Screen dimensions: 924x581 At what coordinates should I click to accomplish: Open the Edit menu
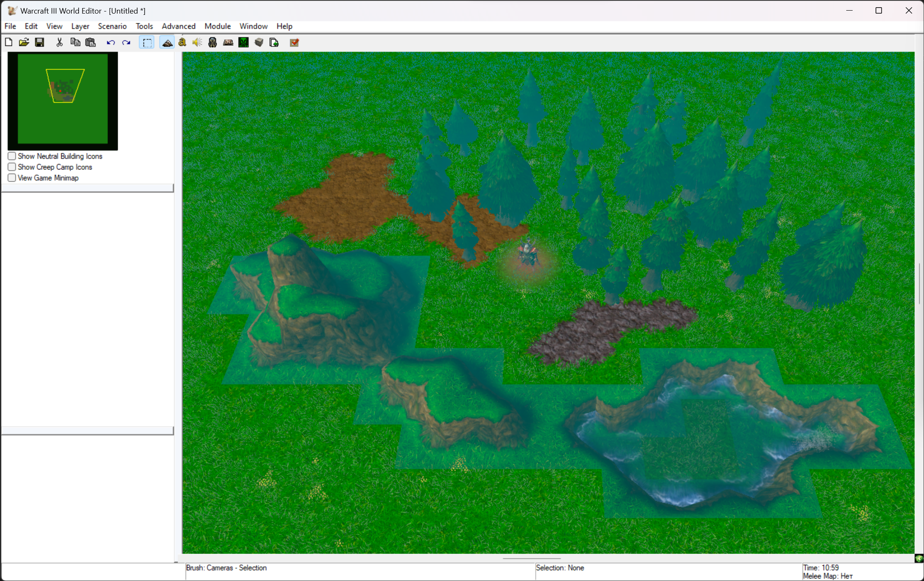click(x=31, y=26)
